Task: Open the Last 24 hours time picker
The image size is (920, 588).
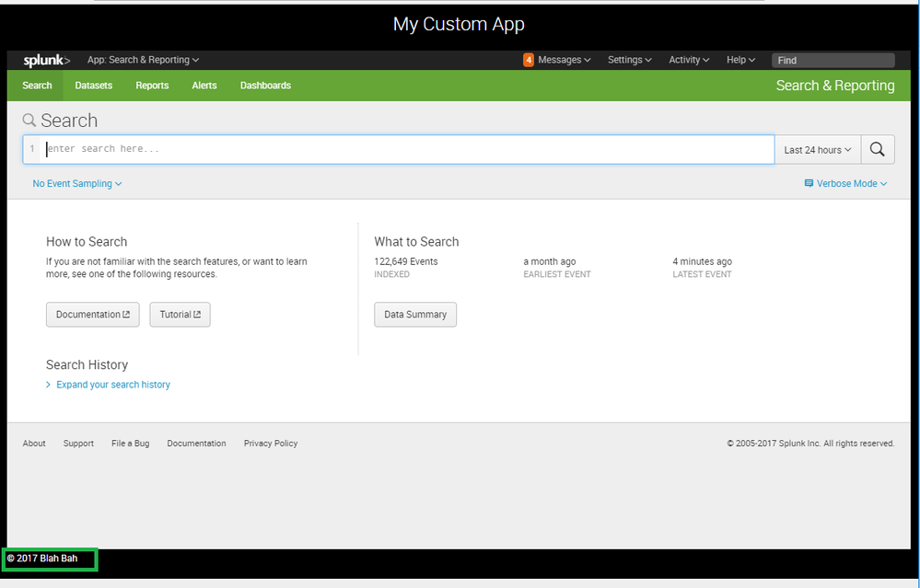Action: [x=818, y=149]
